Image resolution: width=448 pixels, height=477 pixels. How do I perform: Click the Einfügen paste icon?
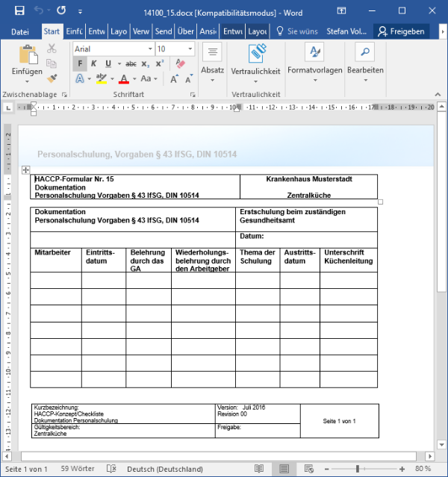(27, 55)
